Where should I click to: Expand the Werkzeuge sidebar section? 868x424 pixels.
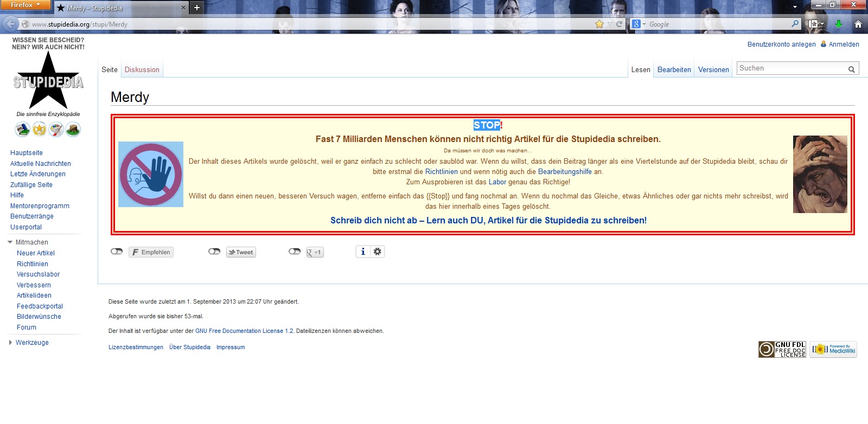(x=10, y=343)
